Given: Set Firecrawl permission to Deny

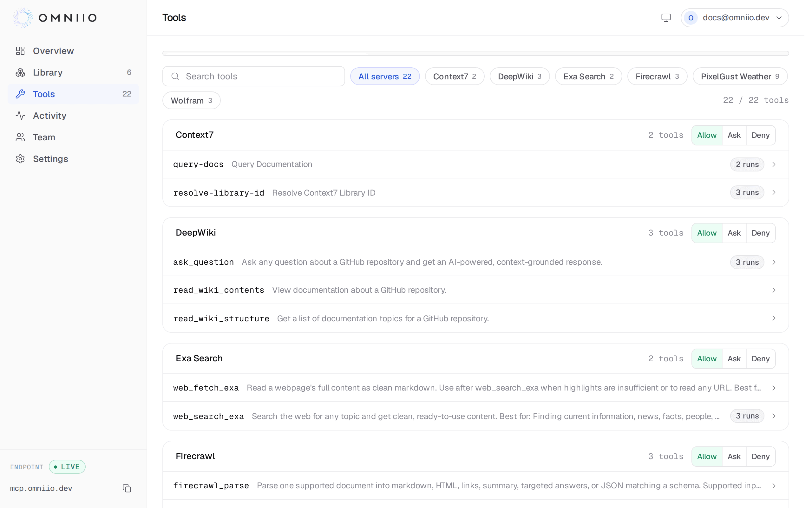Looking at the screenshot, I should coord(760,456).
